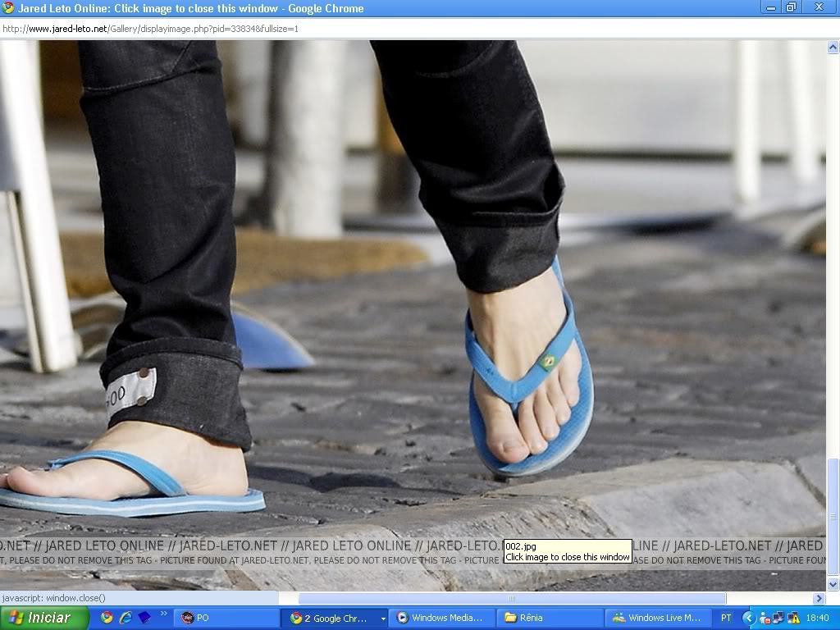
Task: Open the PO taskbar window
Action: click(226, 618)
